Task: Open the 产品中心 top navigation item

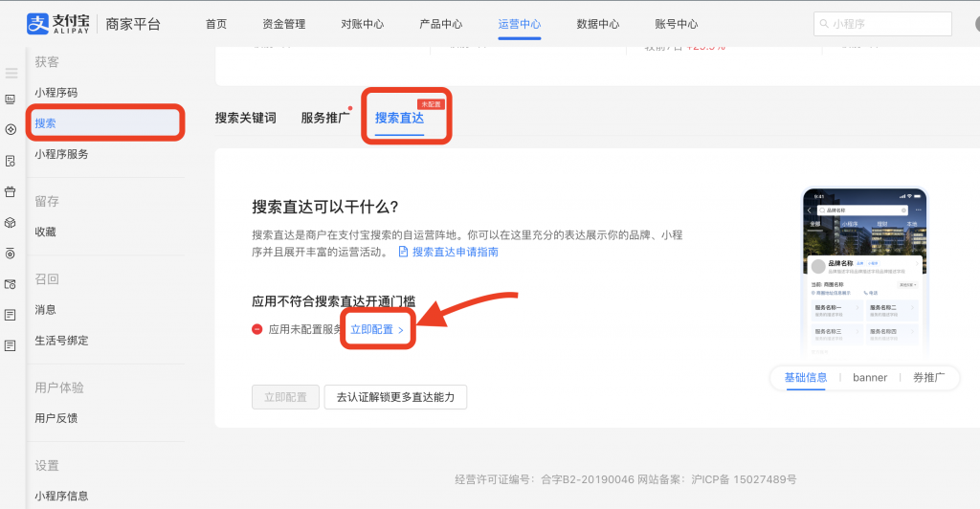Action: 440,24
